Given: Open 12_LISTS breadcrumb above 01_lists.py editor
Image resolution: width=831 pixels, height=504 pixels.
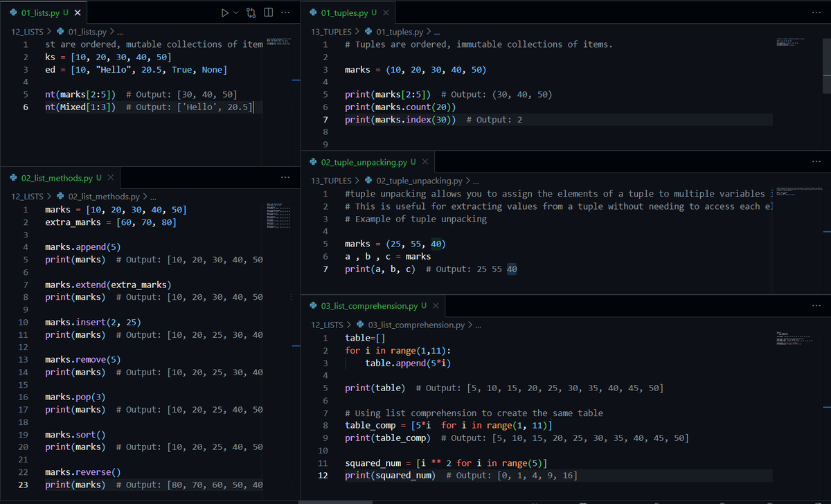Looking at the screenshot, I should (28, 32).
